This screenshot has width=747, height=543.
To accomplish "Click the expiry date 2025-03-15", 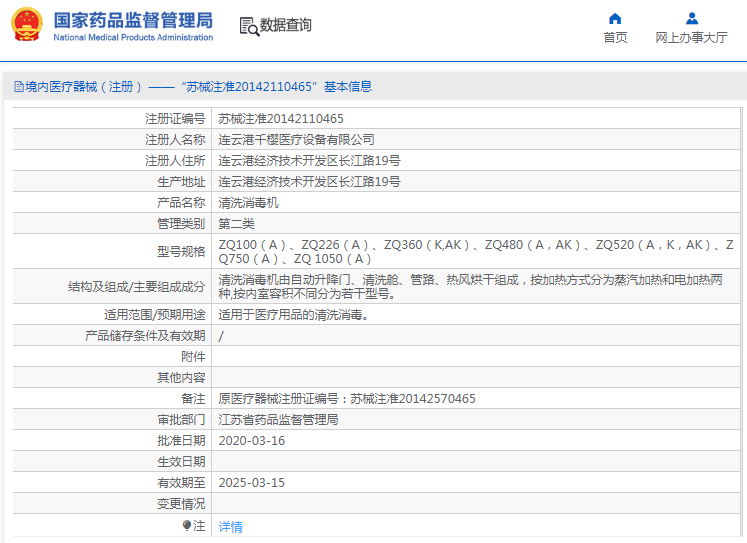I will click(x=251, y=483).
